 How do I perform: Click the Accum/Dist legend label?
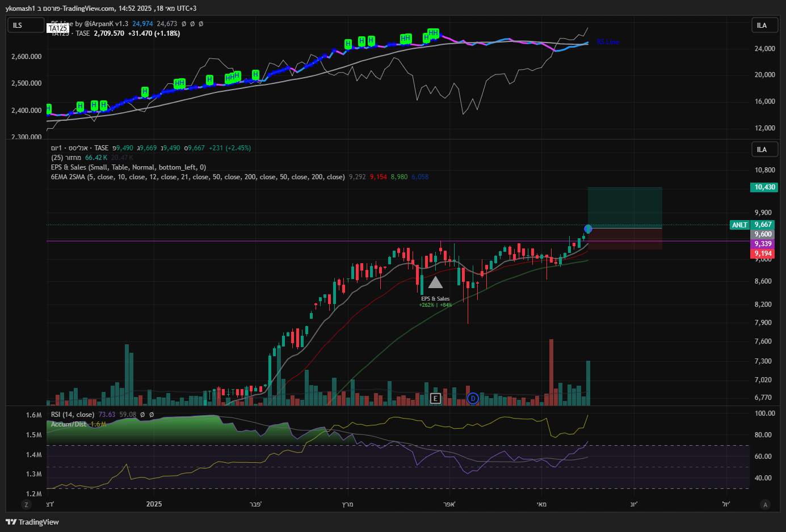(x=69, y=424)
